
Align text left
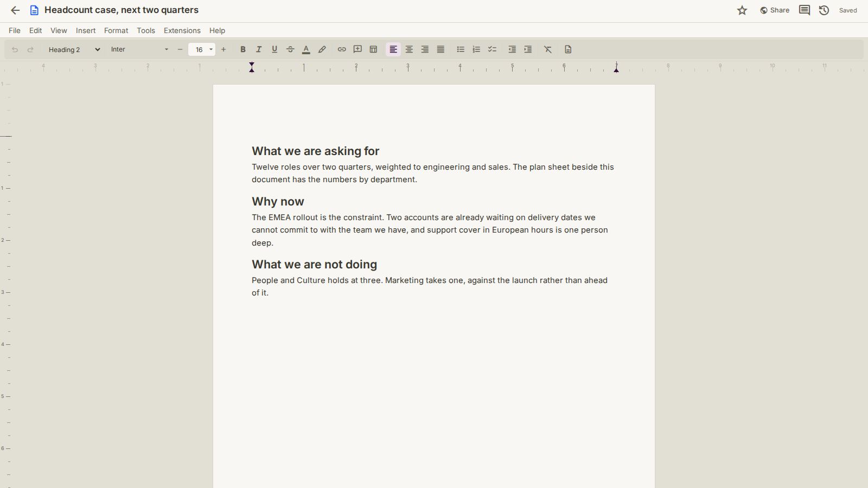[393, 49]
